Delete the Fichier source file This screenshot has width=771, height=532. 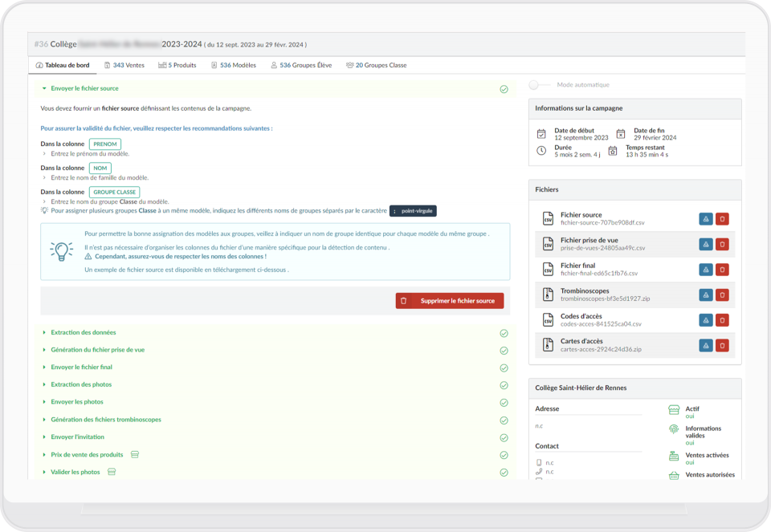722,219
